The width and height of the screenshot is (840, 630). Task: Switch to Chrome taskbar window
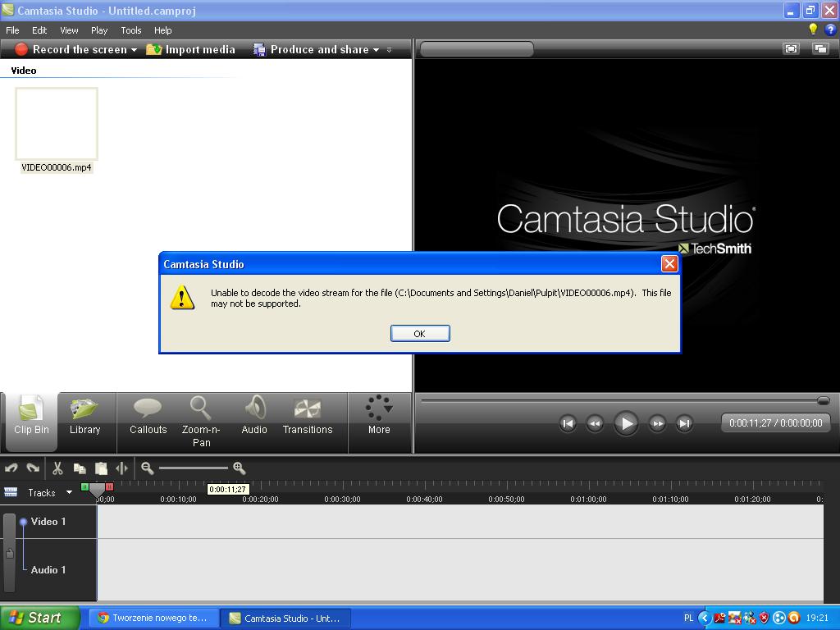(153, 618)
